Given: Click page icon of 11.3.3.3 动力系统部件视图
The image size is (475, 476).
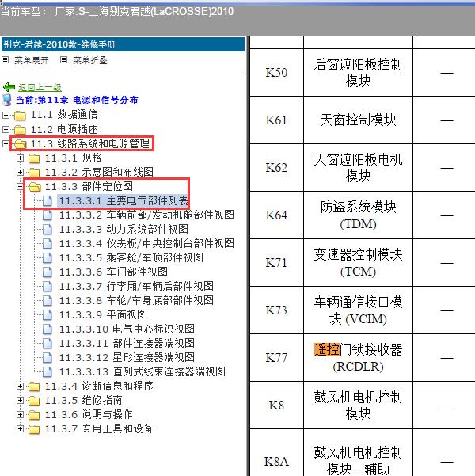Looking at the screenshot, I should [47, 229].
